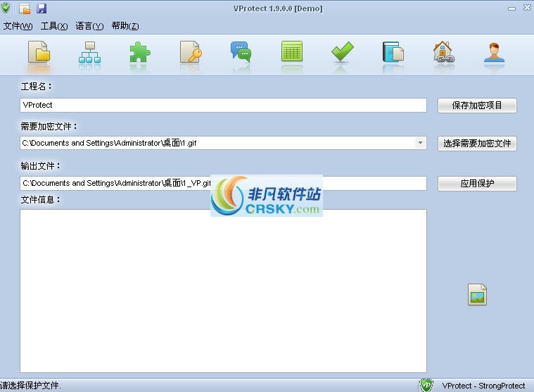The height and width of the screenshot is (392, 534).
Task: Open the user person toolbar icon
Action: 494,52
